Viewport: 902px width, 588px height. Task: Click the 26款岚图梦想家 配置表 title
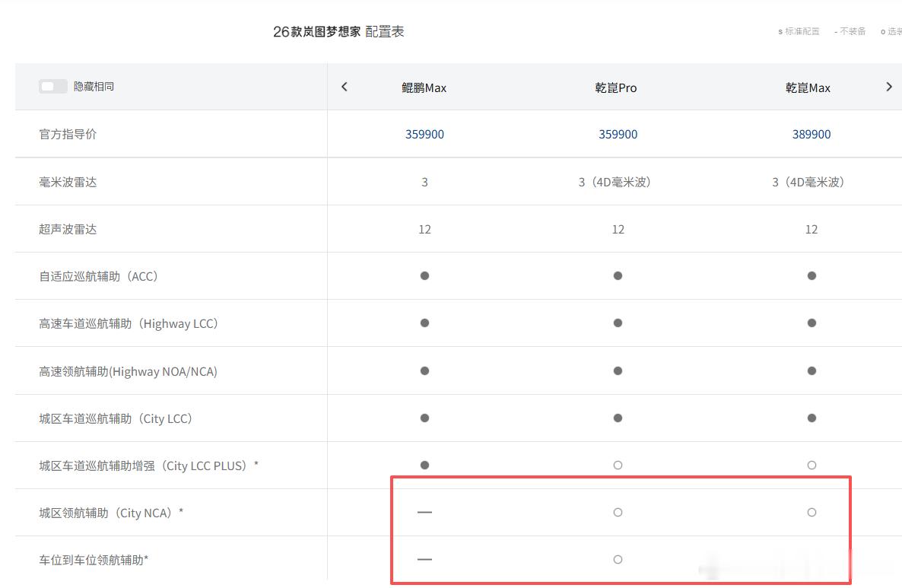[338, 32]
